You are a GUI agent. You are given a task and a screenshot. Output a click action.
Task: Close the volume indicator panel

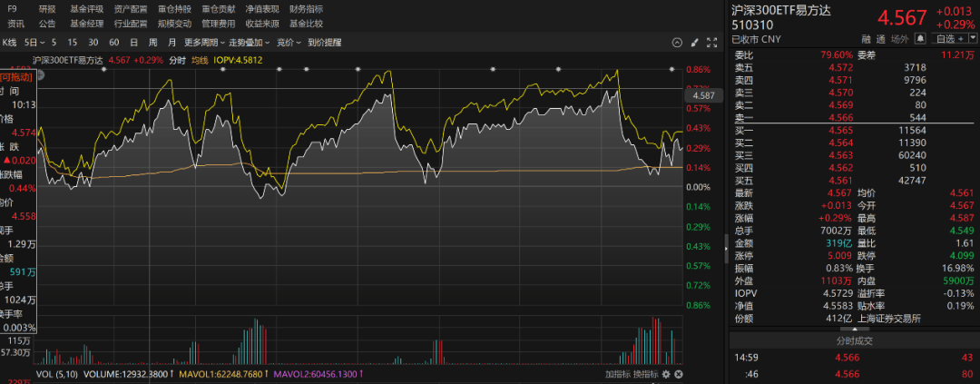click(678, 374)
